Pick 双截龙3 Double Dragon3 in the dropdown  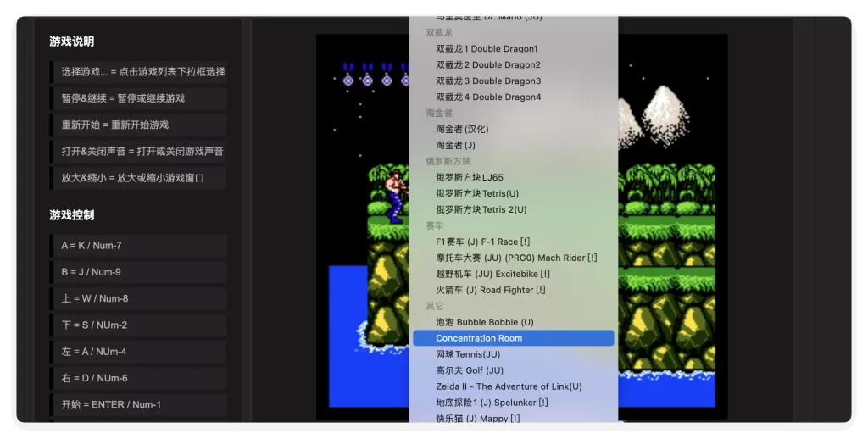click(488, 81)
